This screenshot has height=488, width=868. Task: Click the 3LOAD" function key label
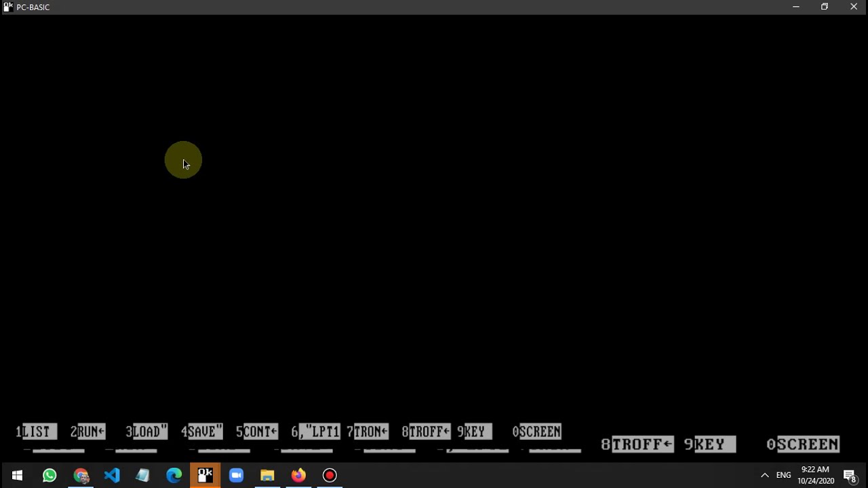point(146,432)
